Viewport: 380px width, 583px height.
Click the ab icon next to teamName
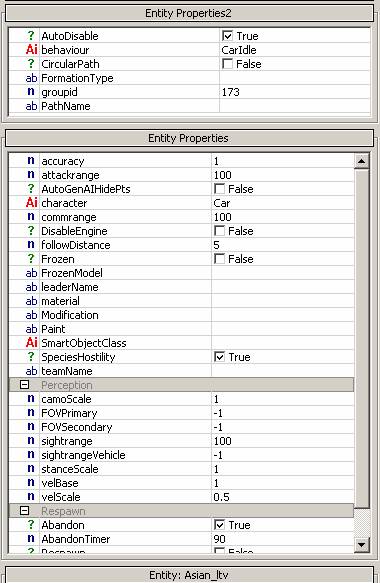click(31, 371)
